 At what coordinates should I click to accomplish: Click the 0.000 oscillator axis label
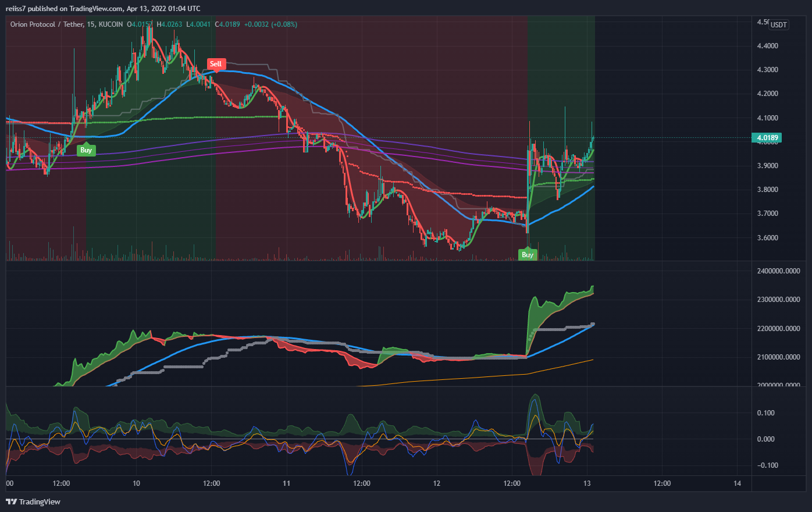765,439
